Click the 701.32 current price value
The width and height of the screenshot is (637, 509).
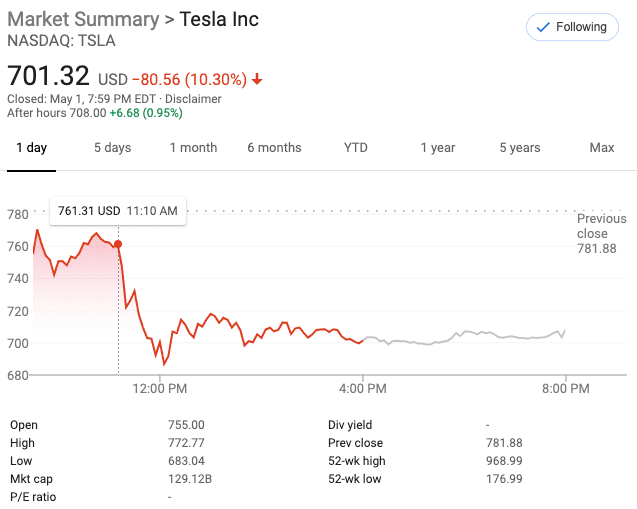pos(48,75)
